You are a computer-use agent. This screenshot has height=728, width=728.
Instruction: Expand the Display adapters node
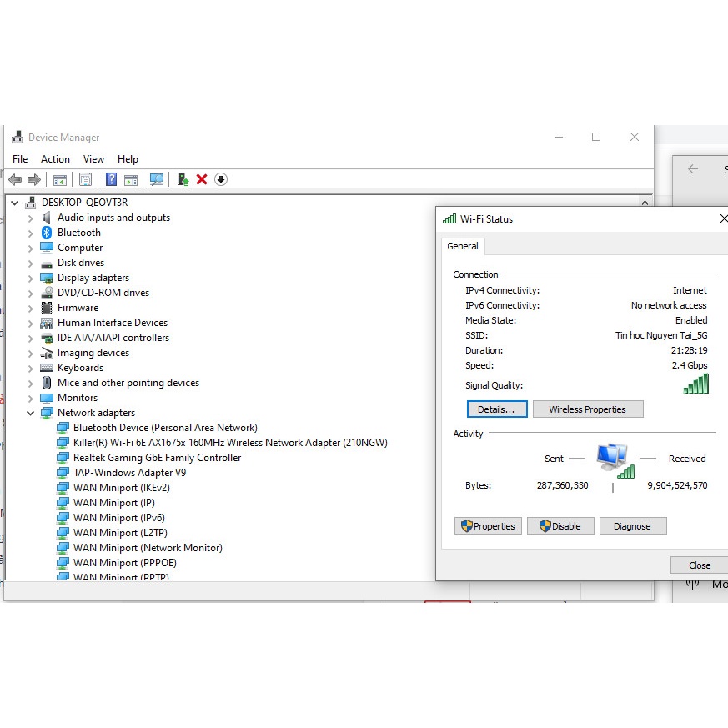(x=31, y=278)
